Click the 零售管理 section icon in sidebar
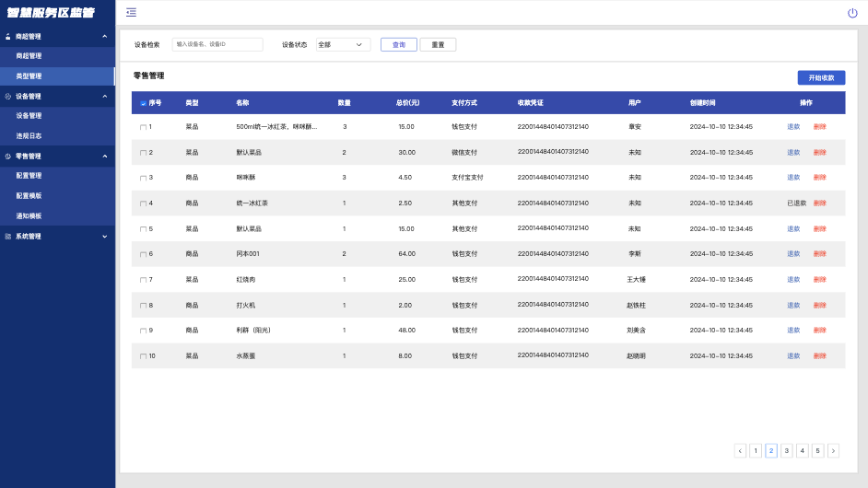Image resolution: width=868 pixels, height=488 pixels. tap(7, 157)
